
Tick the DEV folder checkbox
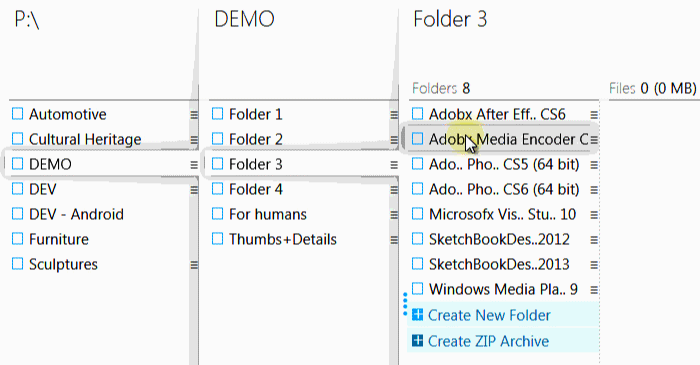click(x=17, y=189)
